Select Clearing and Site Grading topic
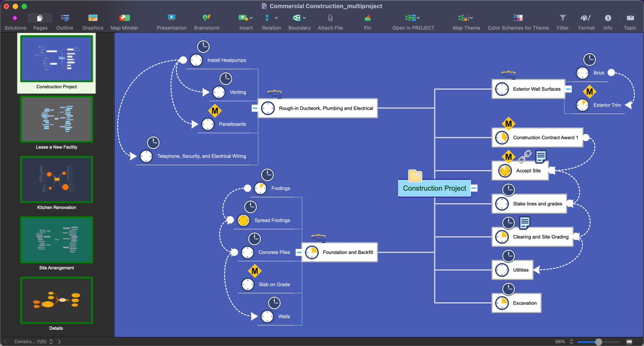644x346 pixels. point(532,237)
